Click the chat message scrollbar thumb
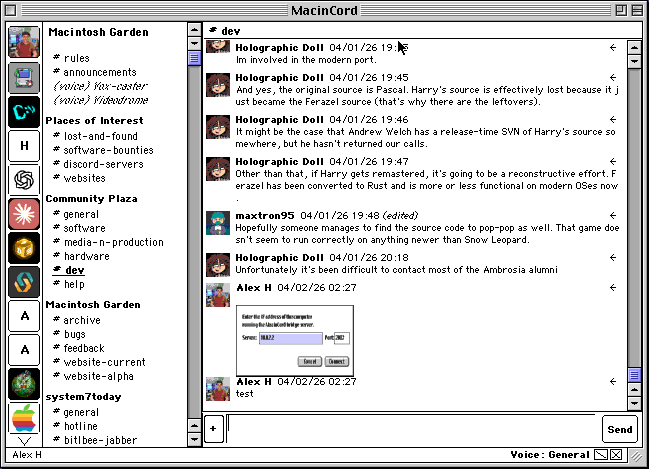The height and width of the screenshot is (469, 649). (634, 374)
